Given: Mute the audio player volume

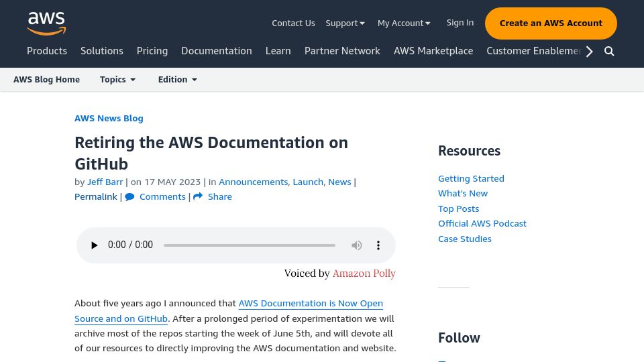Looking at the screenshot, I should (x=356, y=245).
